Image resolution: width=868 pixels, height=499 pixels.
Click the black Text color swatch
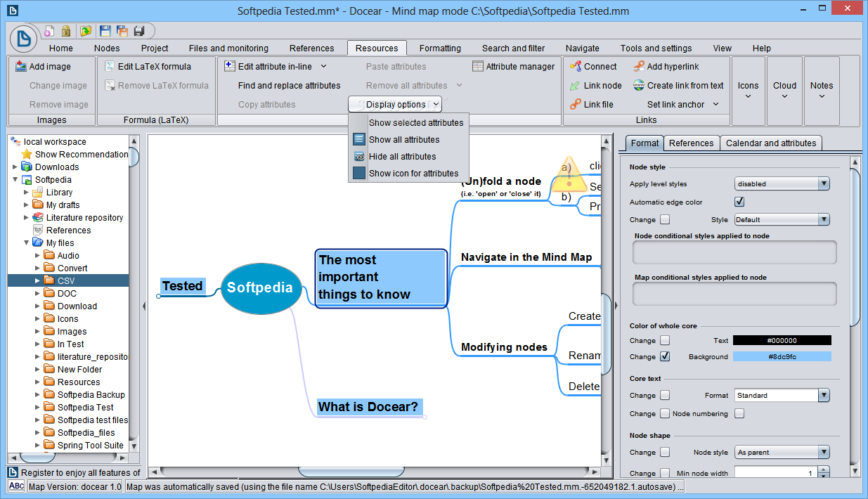[782, 340]
